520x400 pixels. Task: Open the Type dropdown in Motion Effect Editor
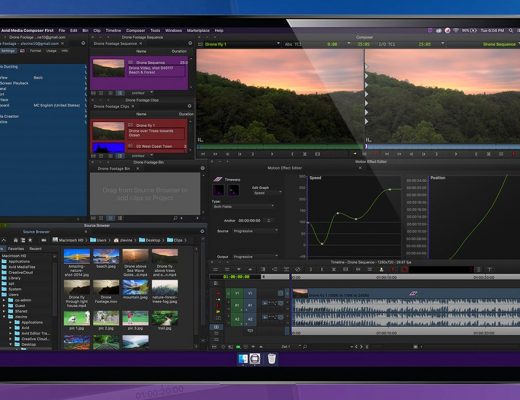pos(244,207)
